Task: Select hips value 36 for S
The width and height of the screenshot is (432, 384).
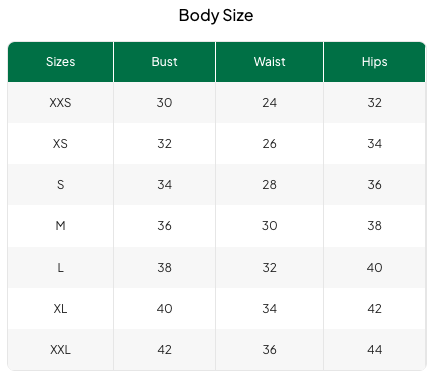Action: (374, 185)
